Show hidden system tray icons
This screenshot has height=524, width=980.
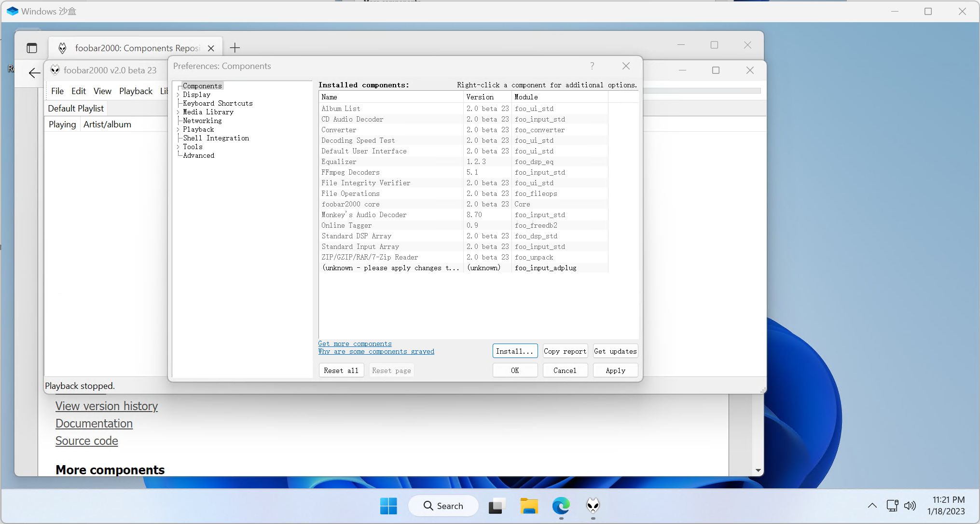coord(872,506)
